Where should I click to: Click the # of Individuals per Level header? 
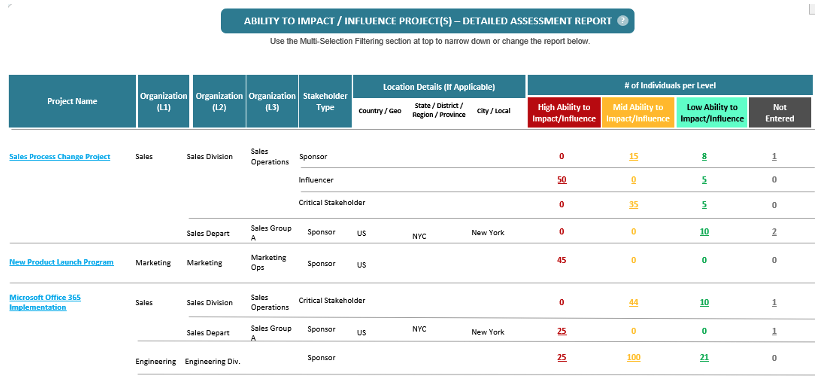pos(670,85)
